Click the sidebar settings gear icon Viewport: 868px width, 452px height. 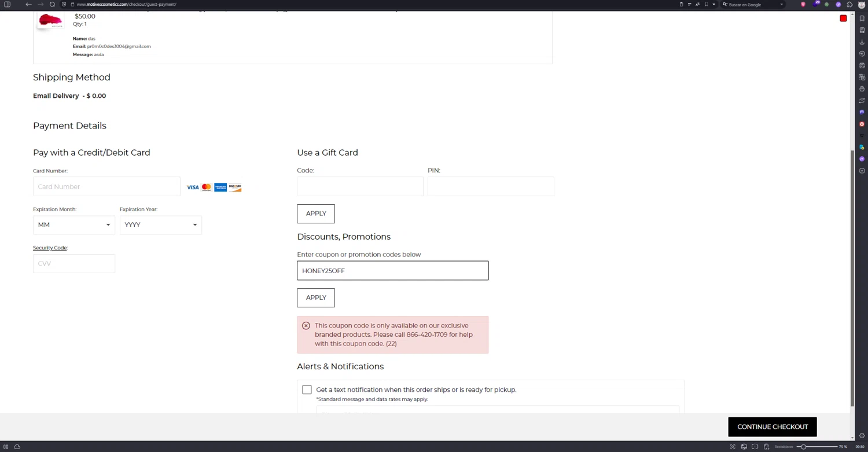[862, 436]
